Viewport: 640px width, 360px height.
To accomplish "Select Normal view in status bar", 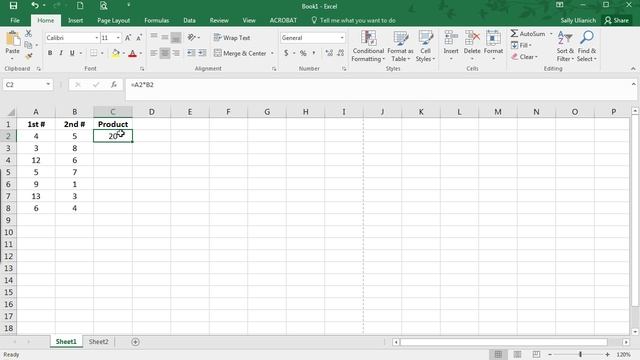I will point(498,354).
